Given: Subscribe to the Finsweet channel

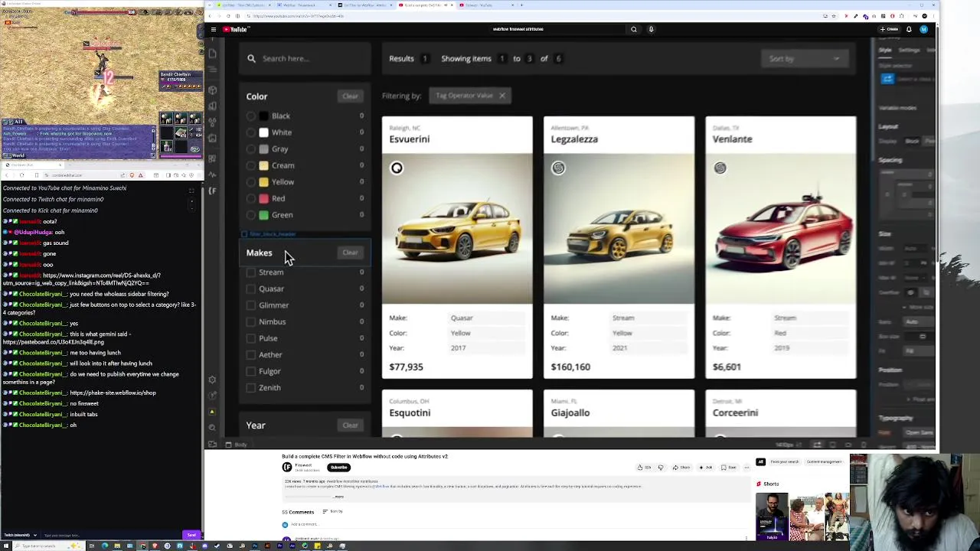Looking at the screenshot, I should point(338,468).
